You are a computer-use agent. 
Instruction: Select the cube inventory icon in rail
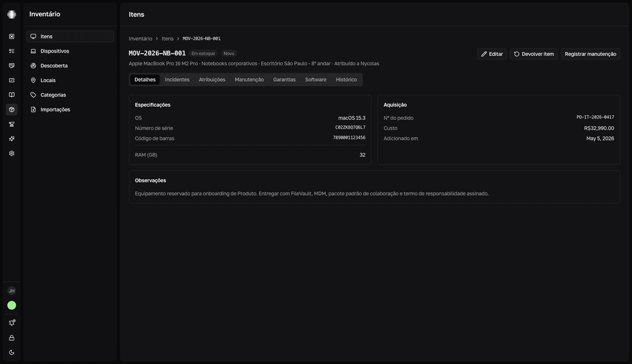[12, 109]
